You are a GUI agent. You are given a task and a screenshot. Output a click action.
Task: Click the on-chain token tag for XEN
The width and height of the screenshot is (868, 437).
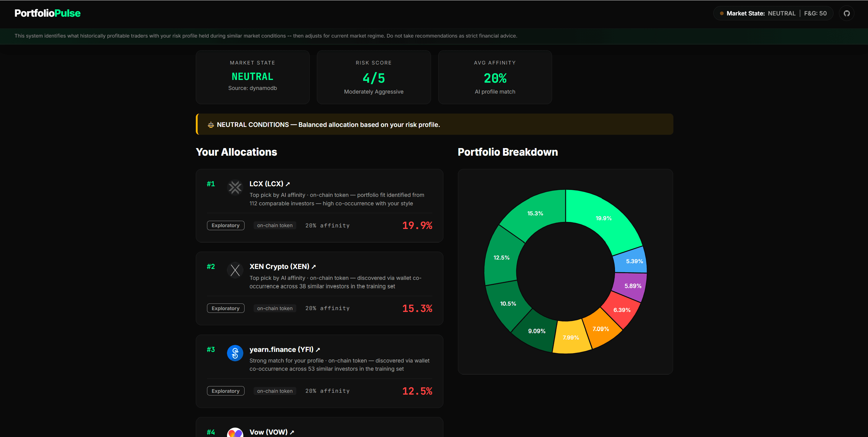[274, 308]
